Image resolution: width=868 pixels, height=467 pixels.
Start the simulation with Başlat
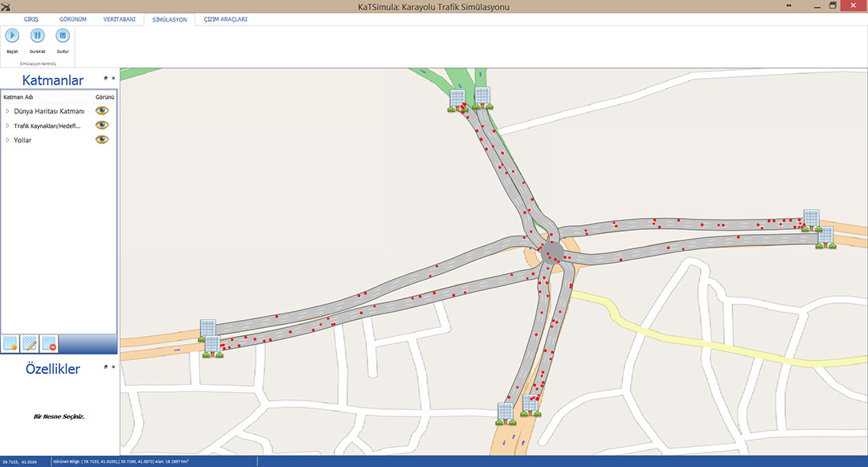click(x=12, y=36)
